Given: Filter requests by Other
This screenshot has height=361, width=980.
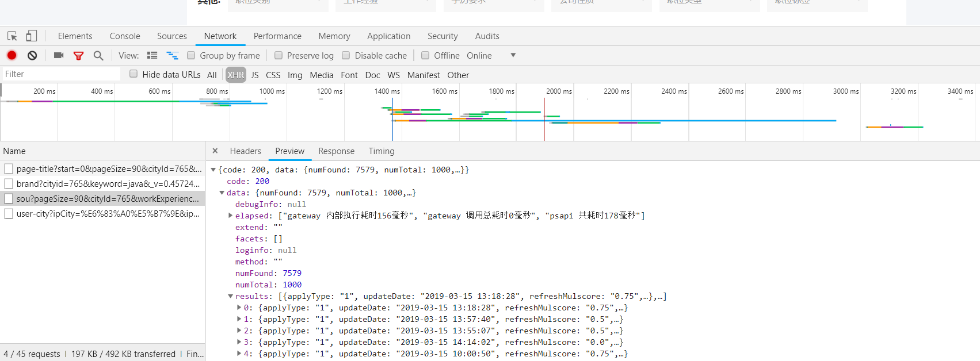Looking at the screenshot, I should (458, 75).
